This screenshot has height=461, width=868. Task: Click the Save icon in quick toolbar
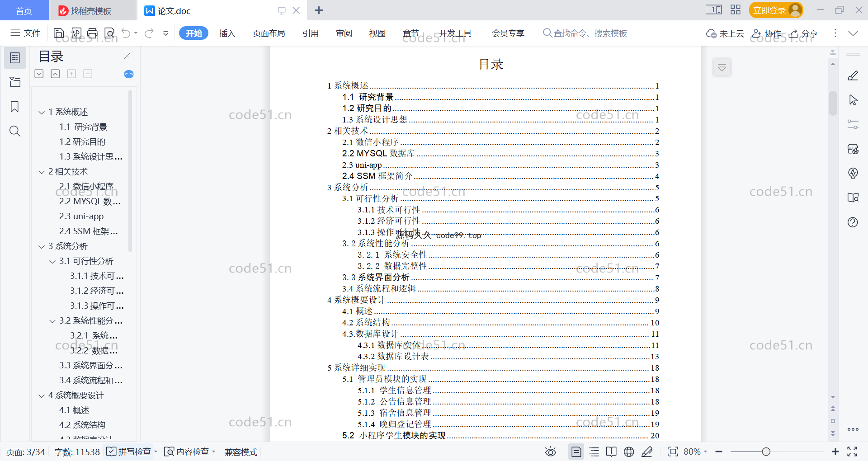[59, 33]
